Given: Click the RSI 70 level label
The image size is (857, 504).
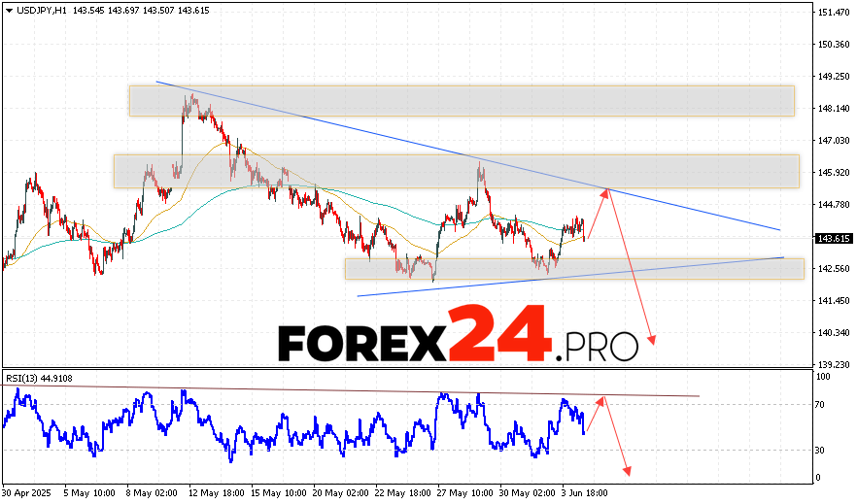Looking at the screenshot, I should coord(821,405).
